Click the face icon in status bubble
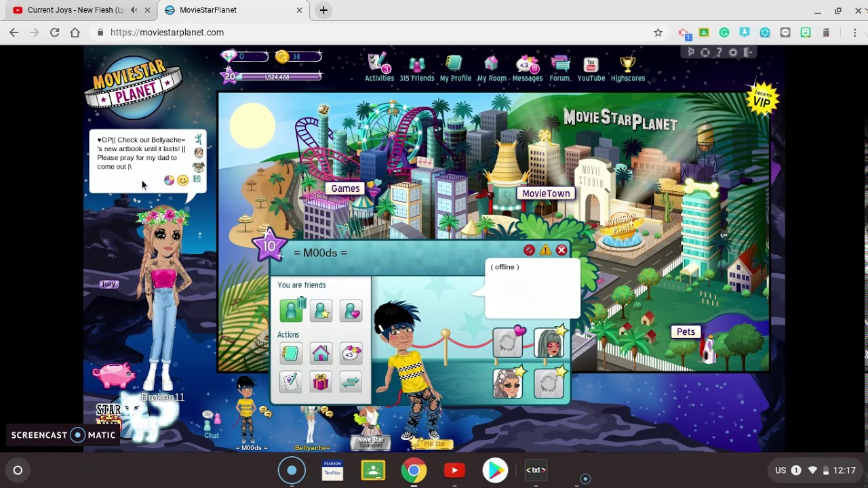This screenshot has width=868, height=488. [198, 153]
